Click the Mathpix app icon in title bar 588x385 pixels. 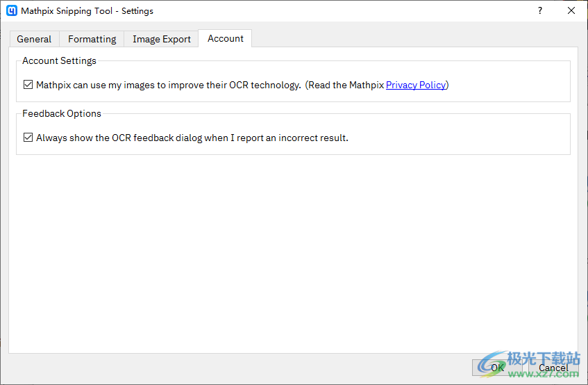tap(12, 10)
